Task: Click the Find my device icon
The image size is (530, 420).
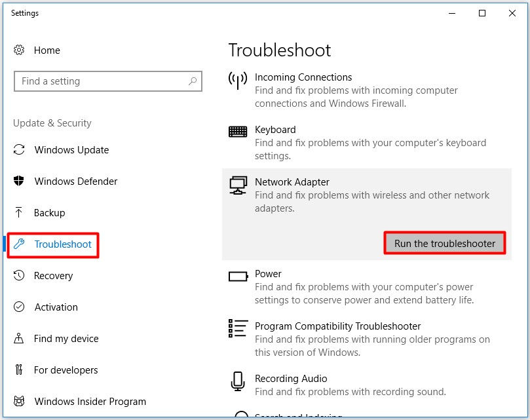Action: click(x=19, y=339)
